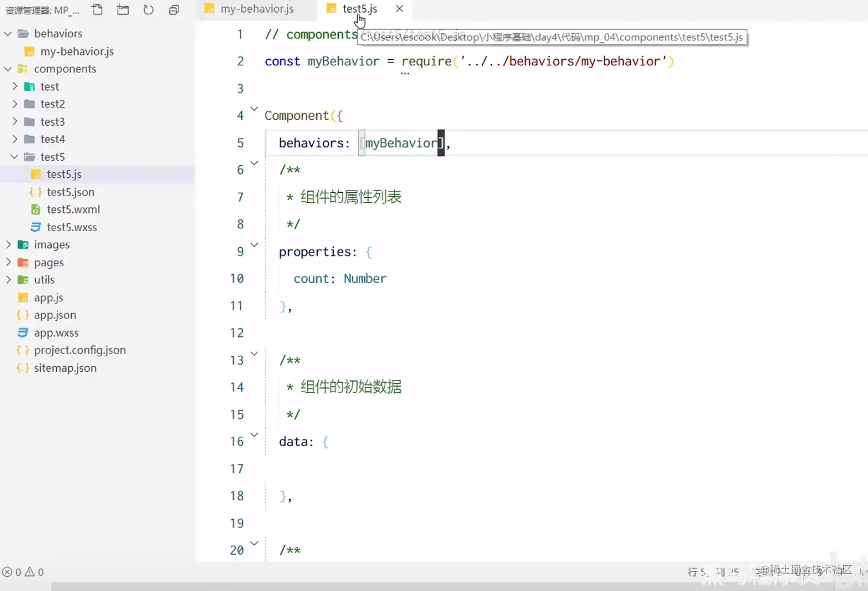Click the collapse all folders icon
The image size is (868, 591).
point(174,10)
